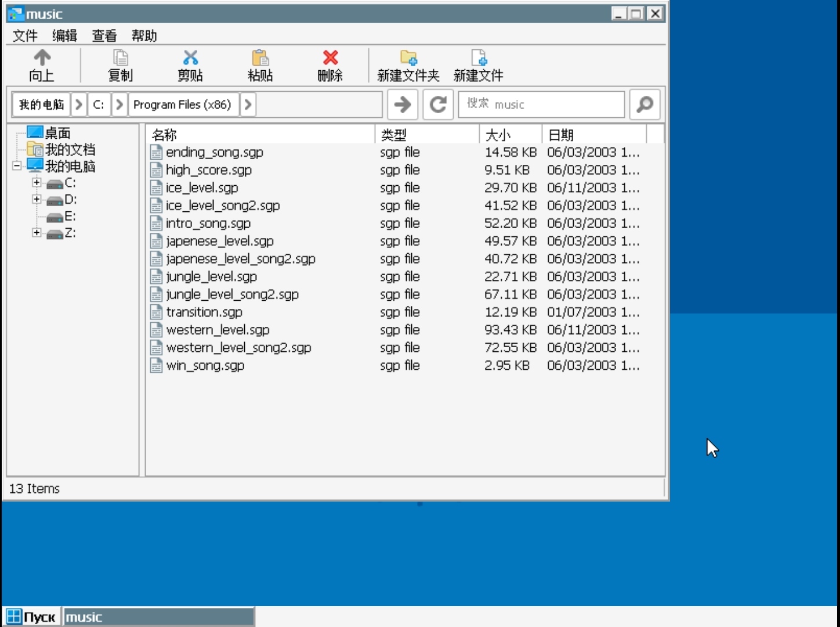Click the 01/07/2003 date cell
The width and height of the screenshot is (840, 627).
(593, 312)
